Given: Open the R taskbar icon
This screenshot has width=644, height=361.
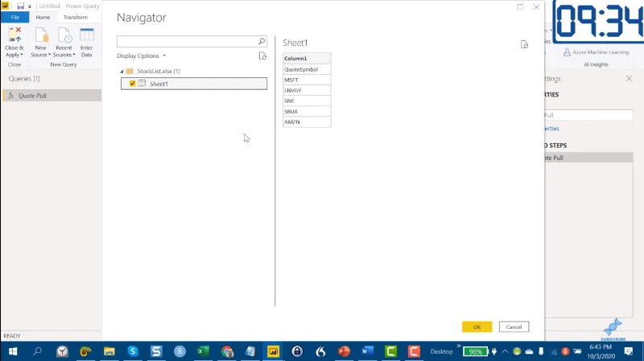Looking at the screenshot, I should click(x=180, y=351).
